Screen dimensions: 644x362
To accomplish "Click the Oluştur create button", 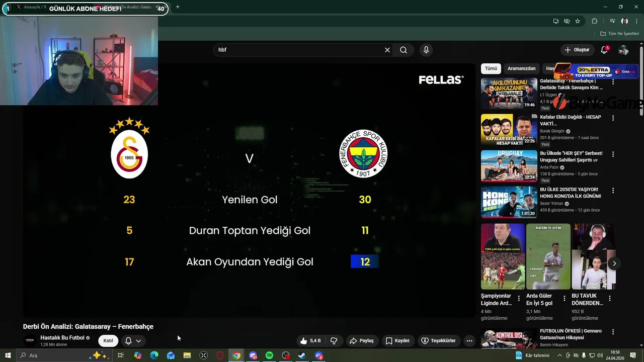I will [577, 50].
